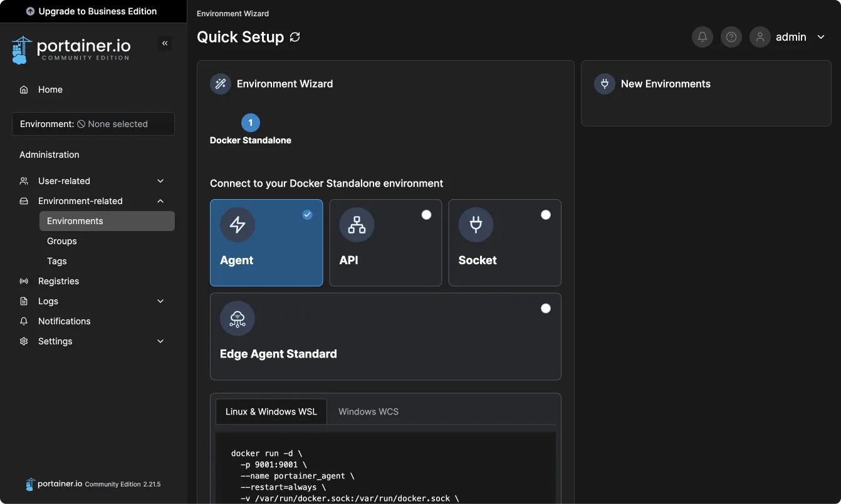Collapse the Environment-related section chevron
This screenshot has height=504, width=841.
tap(160, 201)
